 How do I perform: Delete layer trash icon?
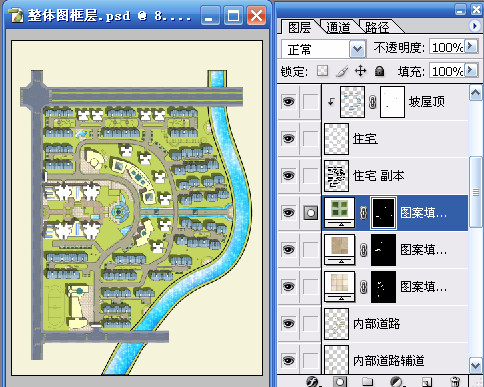(455, 381)
